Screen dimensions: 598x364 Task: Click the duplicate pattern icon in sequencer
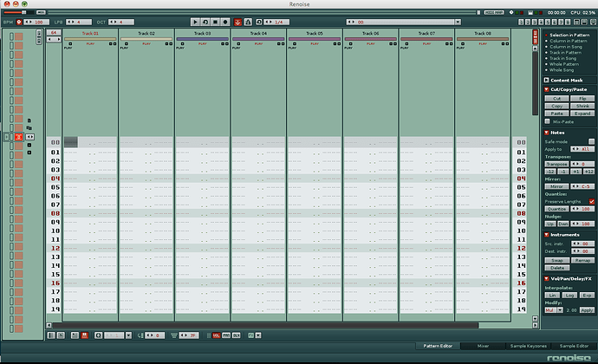pyautogui.click(x=29, y=128)
